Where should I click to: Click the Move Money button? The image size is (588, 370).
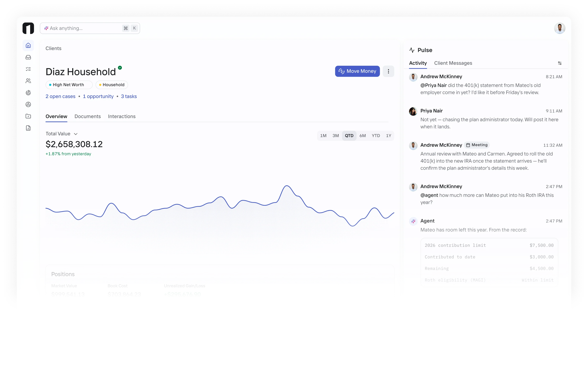pos(358,71)
